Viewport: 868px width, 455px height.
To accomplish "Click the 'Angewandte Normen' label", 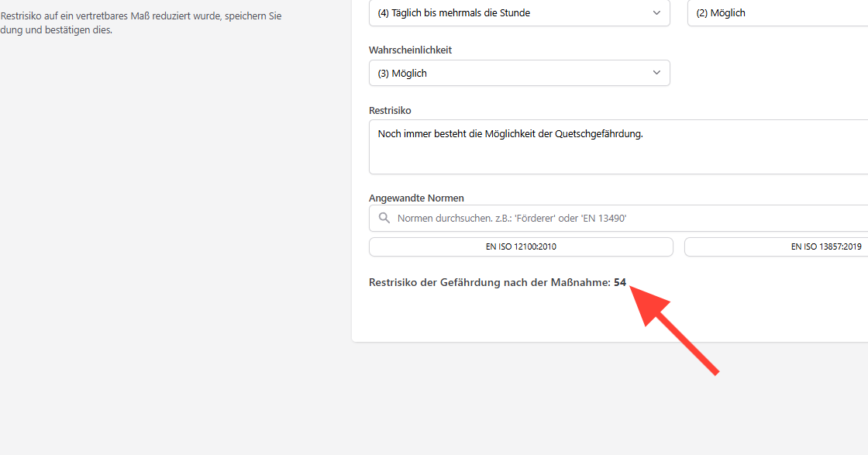I will [x=416, y=198].
